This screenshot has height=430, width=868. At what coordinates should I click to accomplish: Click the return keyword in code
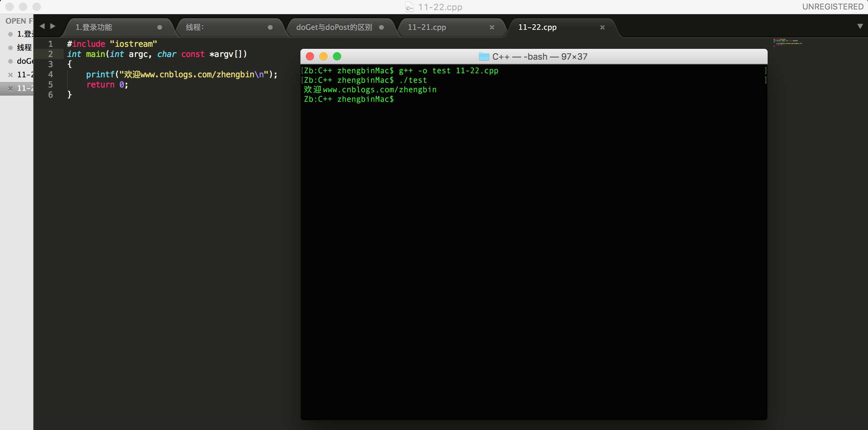pos(100,85)
